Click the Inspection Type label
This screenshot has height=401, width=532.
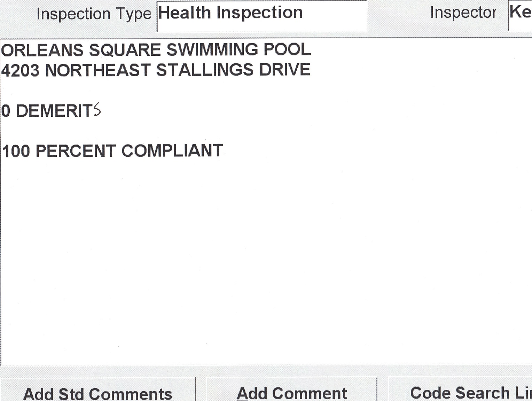(x=94, y=14)
